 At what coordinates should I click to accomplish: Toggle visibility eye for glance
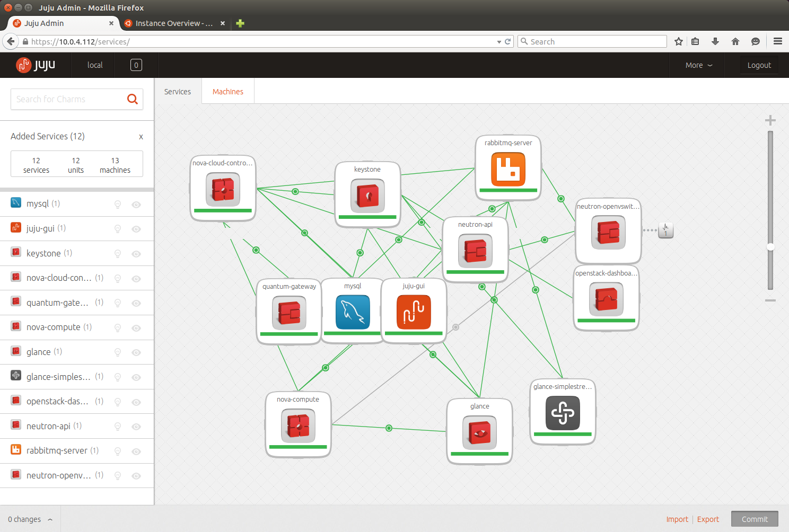(136, 352)
